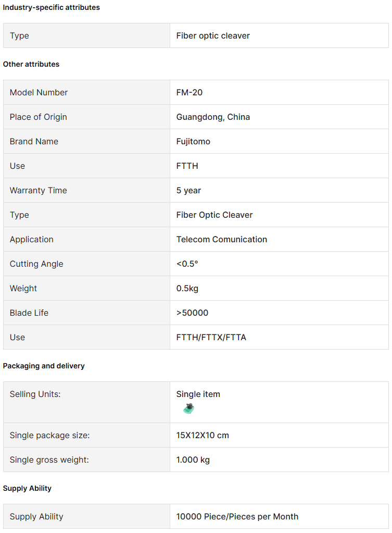The width and height of the screenshot is (392, 533).
Task: Click the FTTH/FTTX/FTTA use value
Action: tap(211, 337)
